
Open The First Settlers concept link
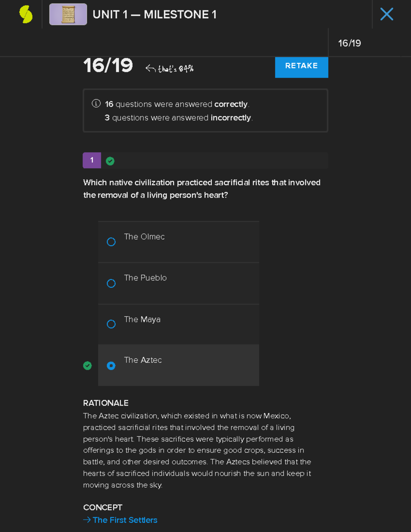(125, 520)
